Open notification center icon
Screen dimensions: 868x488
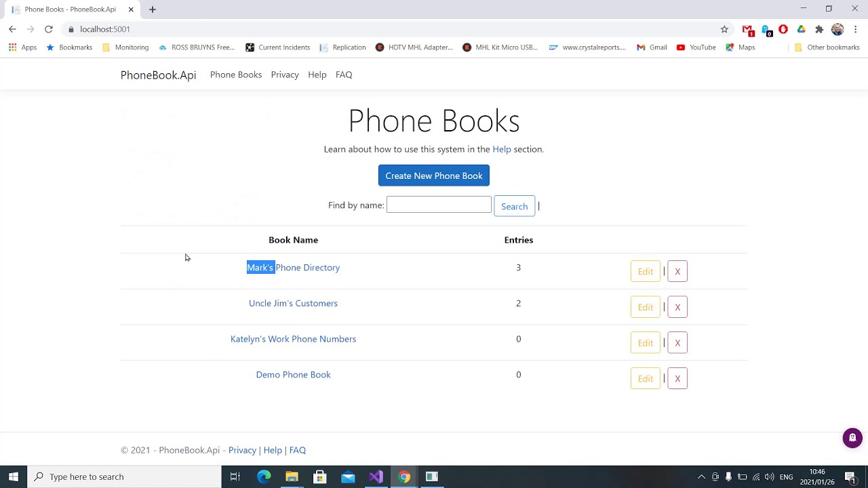coord(850,476)
